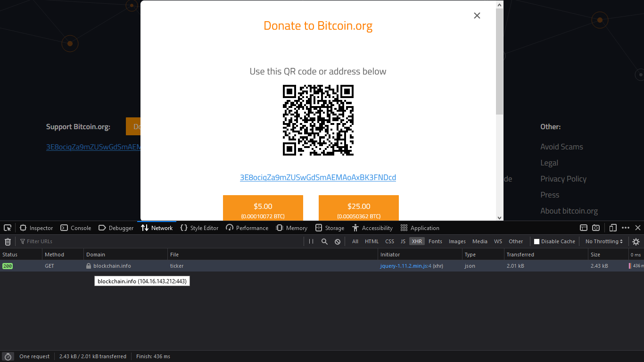The width and height of the screenshot is (644, 362).
Task: Open the request blocking icon
Action: tap(338, 241)
